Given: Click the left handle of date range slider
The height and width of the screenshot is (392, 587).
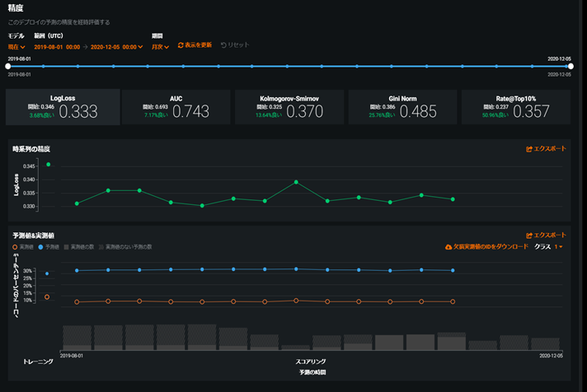Looking at the screenshot, I should (8, 66).
